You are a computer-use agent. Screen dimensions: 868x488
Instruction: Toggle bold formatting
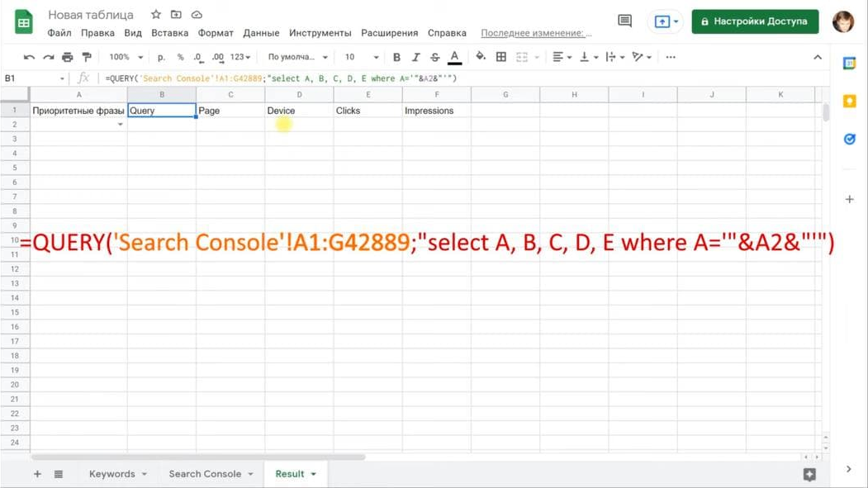pos(396,57)
